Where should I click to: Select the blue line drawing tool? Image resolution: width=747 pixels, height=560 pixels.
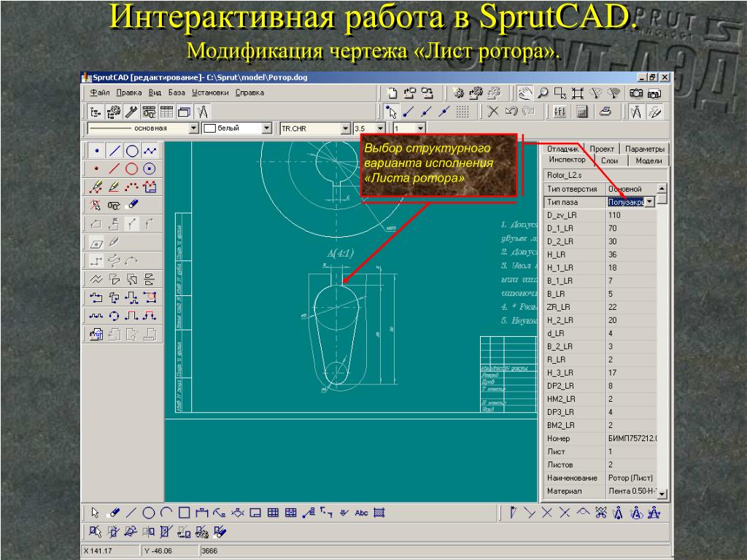[x=115, y=152]
